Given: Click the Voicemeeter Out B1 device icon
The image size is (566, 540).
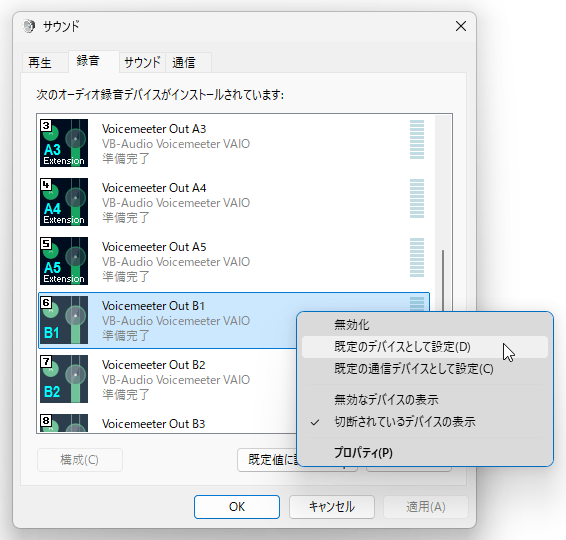Looking at the screenshot, I should [x=64, y=320].
